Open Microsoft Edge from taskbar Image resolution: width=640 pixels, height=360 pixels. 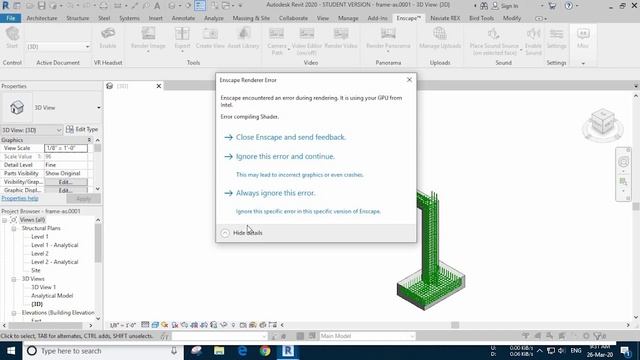[x=242, y=351]
